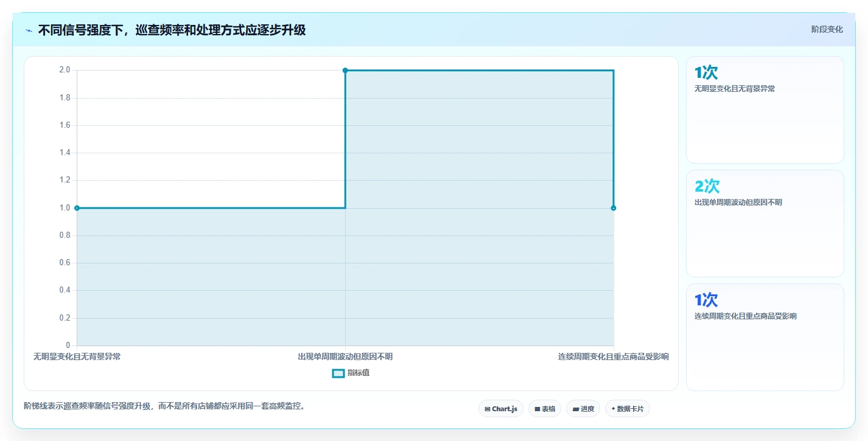This screenshot has width=868, height=441.
Task: Click card caption 出现单周期波动但原因不明
Action: (x=738, y=203)
